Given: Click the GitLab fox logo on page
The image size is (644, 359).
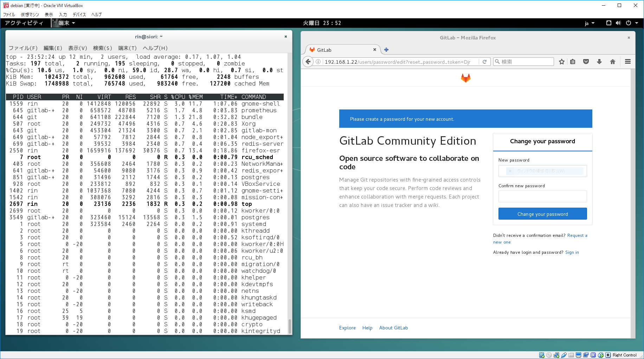Looking at the screenshot, I should coord(466,78).
